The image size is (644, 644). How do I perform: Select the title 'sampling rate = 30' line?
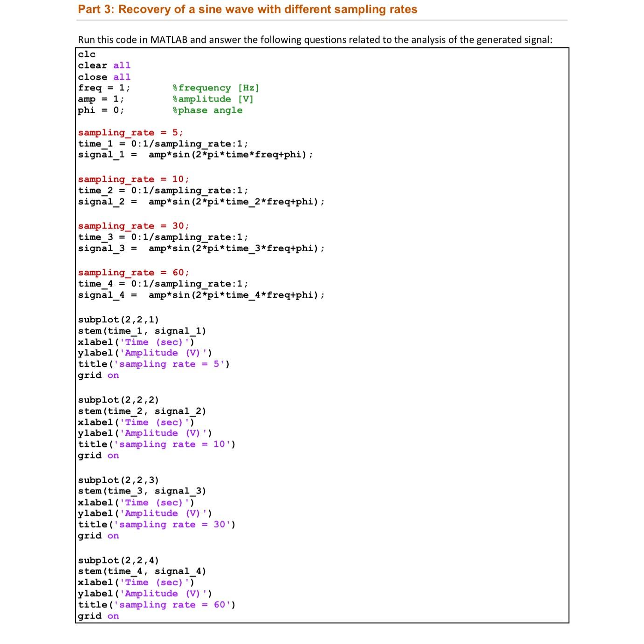coord(156,524)
